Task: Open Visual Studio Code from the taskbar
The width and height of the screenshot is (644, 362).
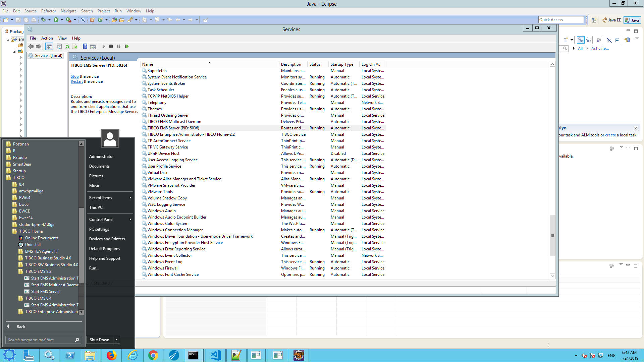Action: tap(215, 355)
